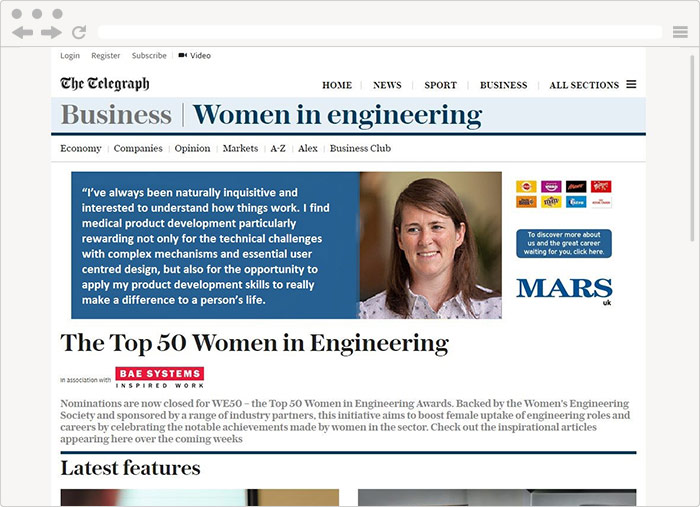Go to NEWS section
Image resolution: width=700 pixels, height=507 pixels.
pos(387,85)
